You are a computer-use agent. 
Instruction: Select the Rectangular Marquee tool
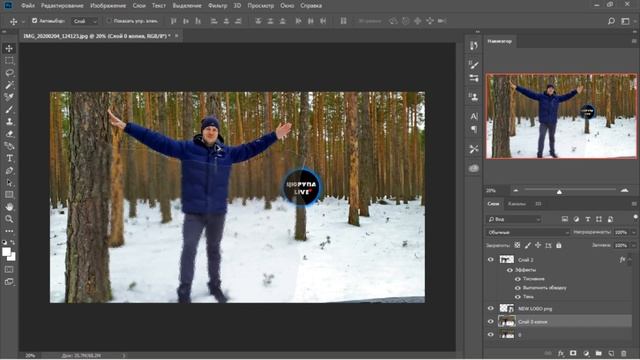coord(9,61)
